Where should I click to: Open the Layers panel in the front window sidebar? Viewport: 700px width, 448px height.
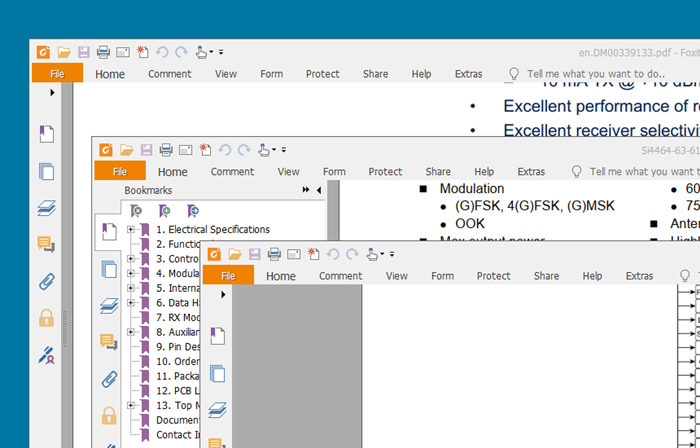217,409
